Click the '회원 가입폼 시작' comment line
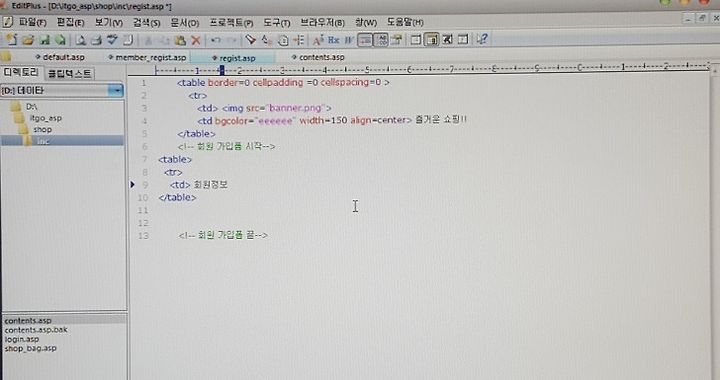720x380 pixels. coord(226,147)
